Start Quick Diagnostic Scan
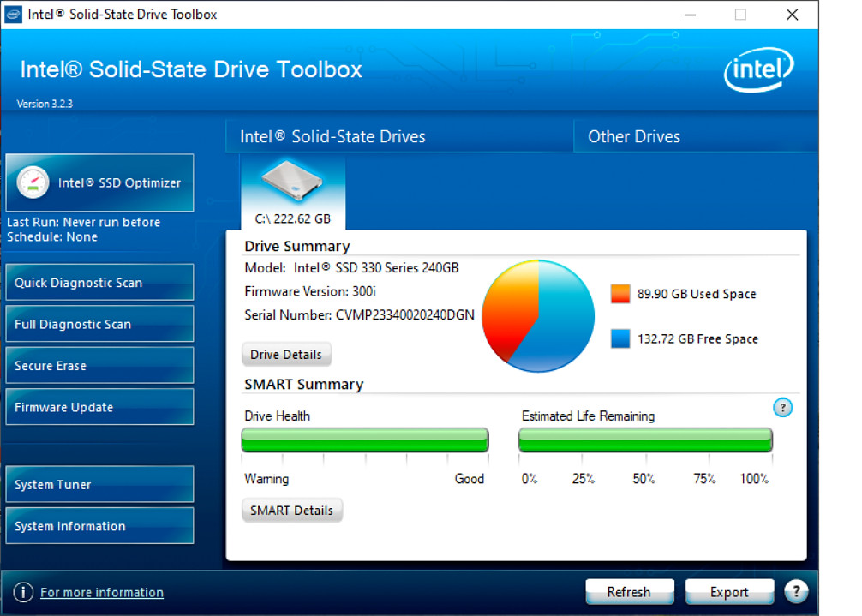862x616 pixels. click(x=99, y=283)
